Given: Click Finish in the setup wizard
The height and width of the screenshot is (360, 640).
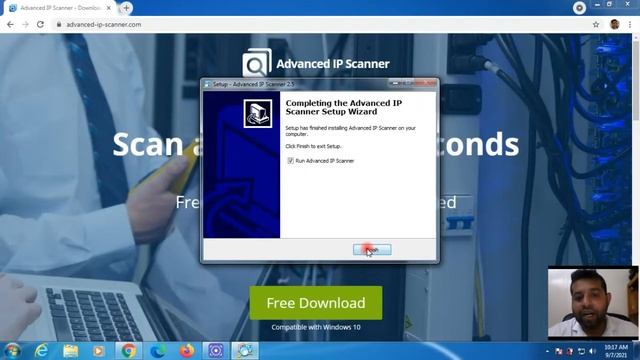Looking at the screenshot, I should (372, 249).
